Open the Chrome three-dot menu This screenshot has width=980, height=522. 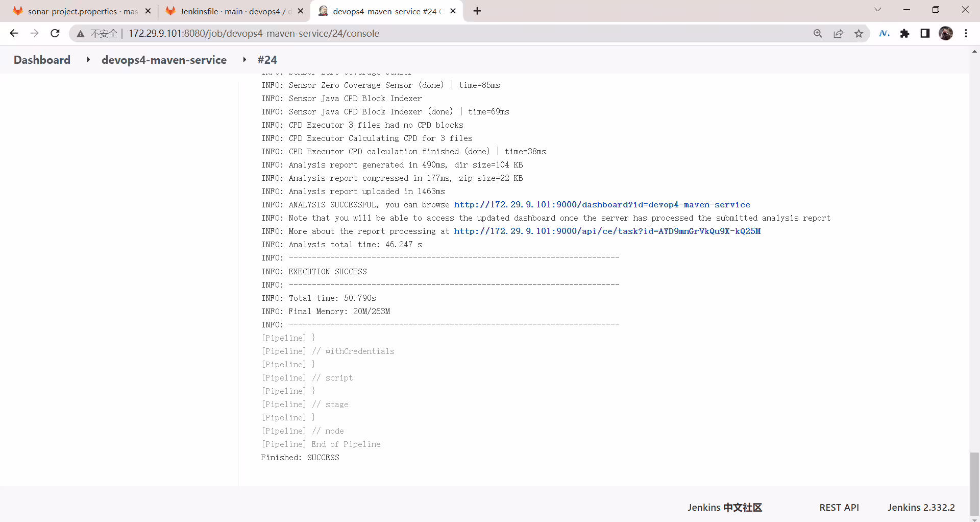(966, 33)
